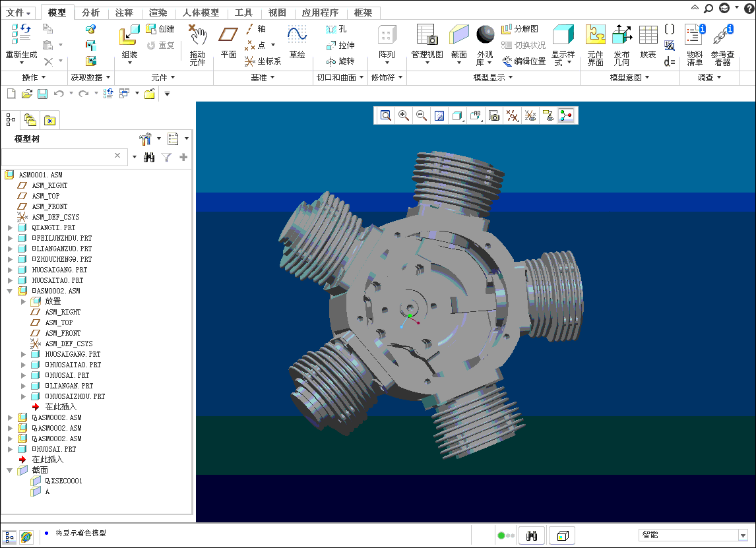
Task: Toggle the model tree display icon in status bar
Action: pyautogui.click(x=10, y=536)
